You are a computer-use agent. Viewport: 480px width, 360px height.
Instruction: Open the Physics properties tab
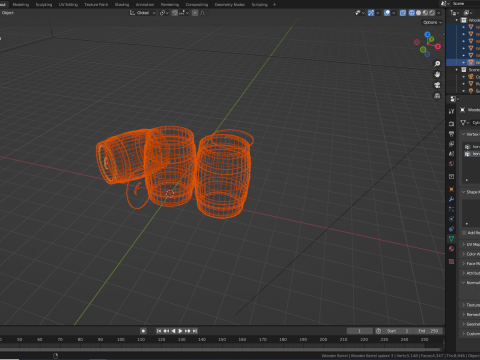(451, 219)
